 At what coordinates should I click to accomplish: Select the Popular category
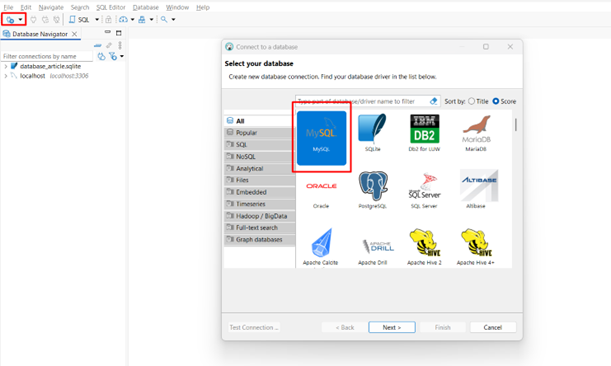(259, 133)
